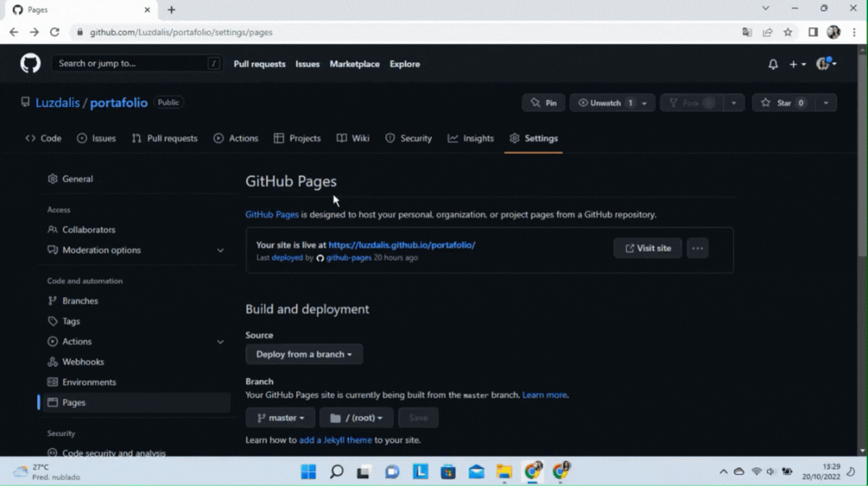Screen dimensions: 868x488
Task: Open the three-dots menu beside Visit site
Action: tap(698, 248)
